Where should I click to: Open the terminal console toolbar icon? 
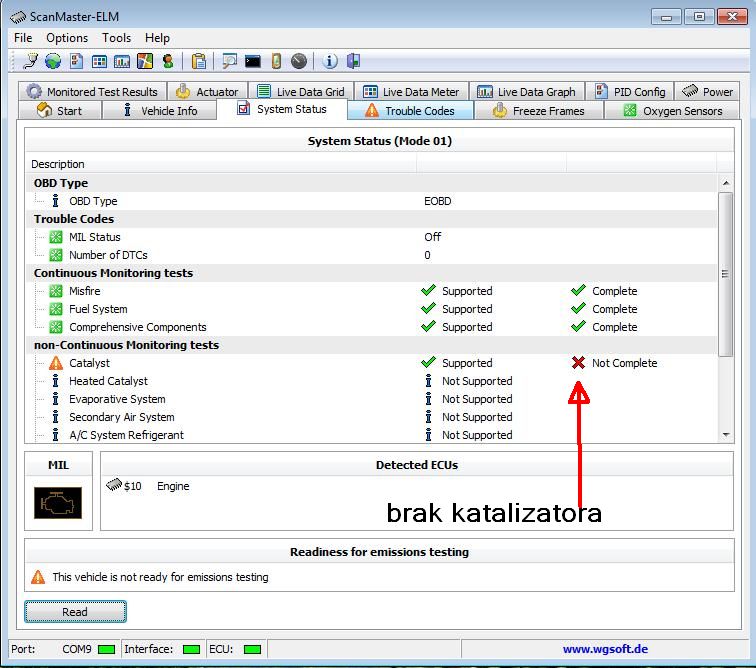[252, 61]
